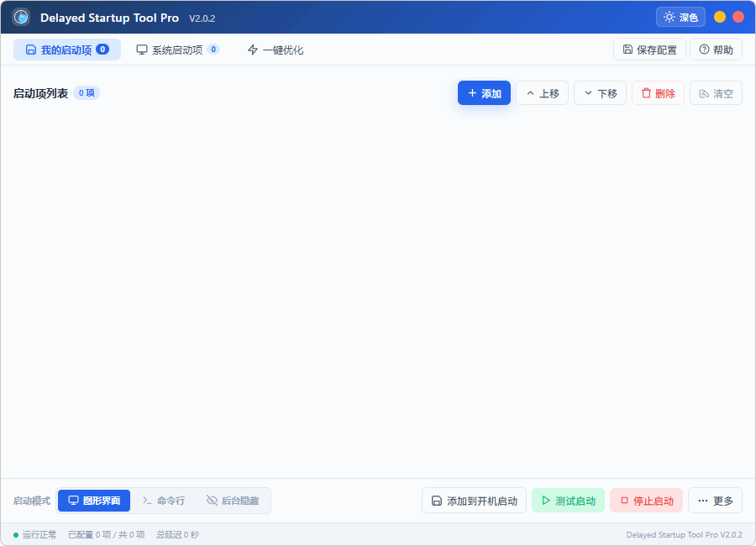This screenshot has width=756, height=546.
Task: Open the 帮助 help button
Action: [716, 50]
